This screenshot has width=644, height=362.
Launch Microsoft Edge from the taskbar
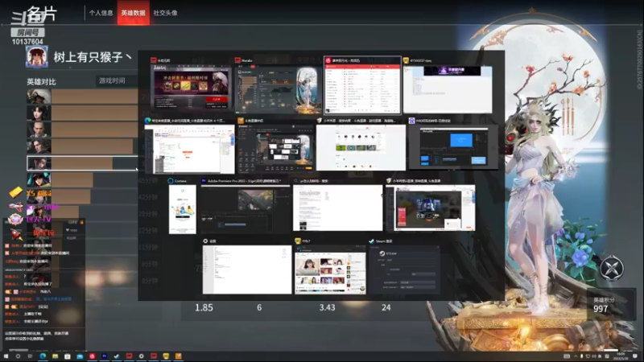[43, 356]
